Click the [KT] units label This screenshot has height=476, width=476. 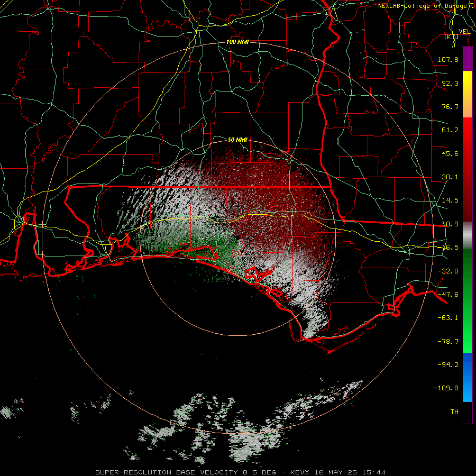(x=452, y=36)
